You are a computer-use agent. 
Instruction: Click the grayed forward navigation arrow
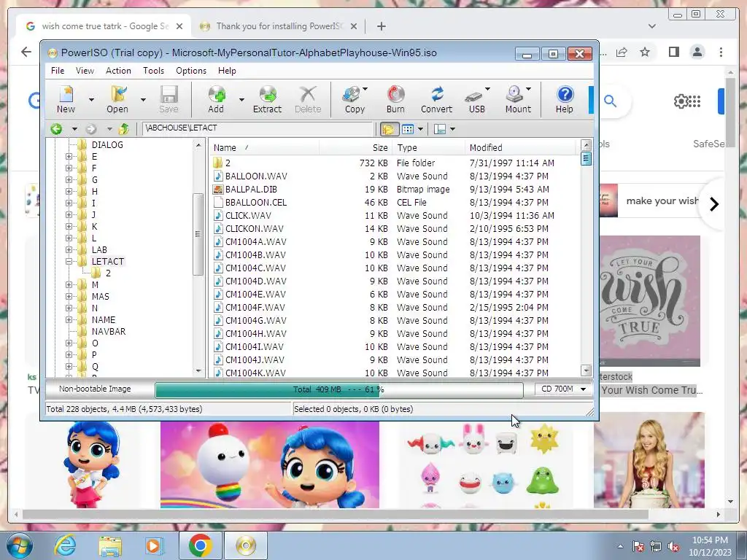click(x=91, y=128)
